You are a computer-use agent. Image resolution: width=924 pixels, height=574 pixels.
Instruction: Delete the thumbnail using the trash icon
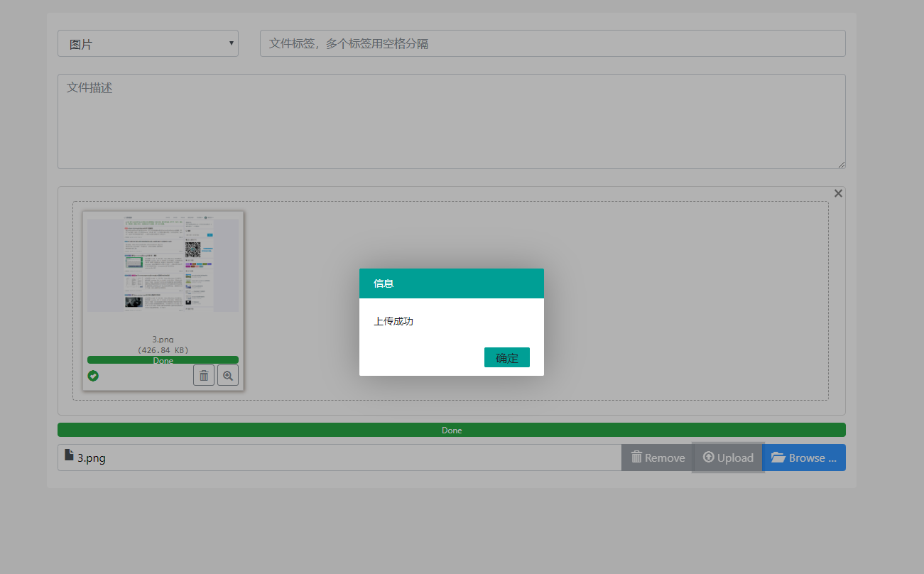point(204,376)
